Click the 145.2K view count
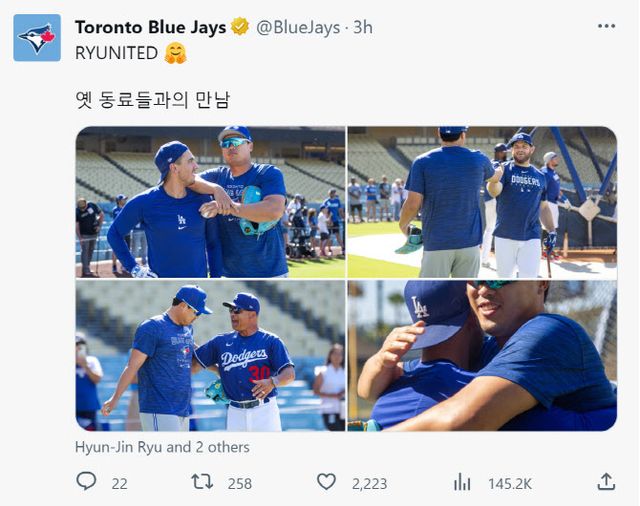 point(510,483)
